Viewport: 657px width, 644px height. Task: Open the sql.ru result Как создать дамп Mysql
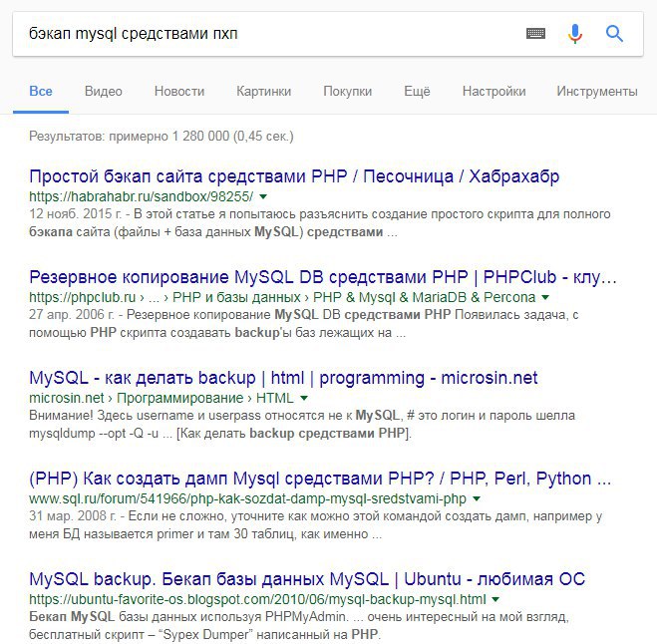[320, 479]
